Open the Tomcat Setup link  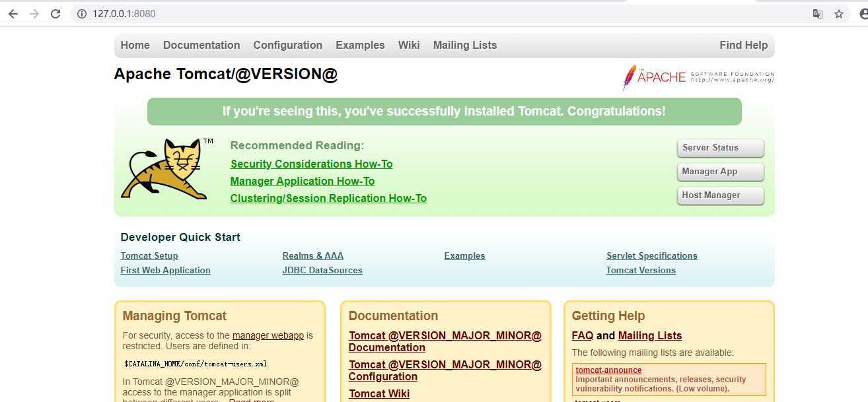pos(149,255)
